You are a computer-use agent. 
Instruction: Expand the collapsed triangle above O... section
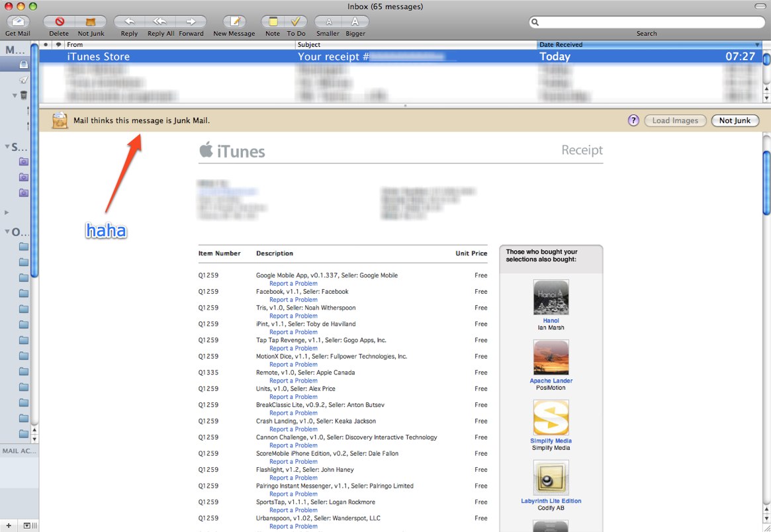click(x=7, y=212)
